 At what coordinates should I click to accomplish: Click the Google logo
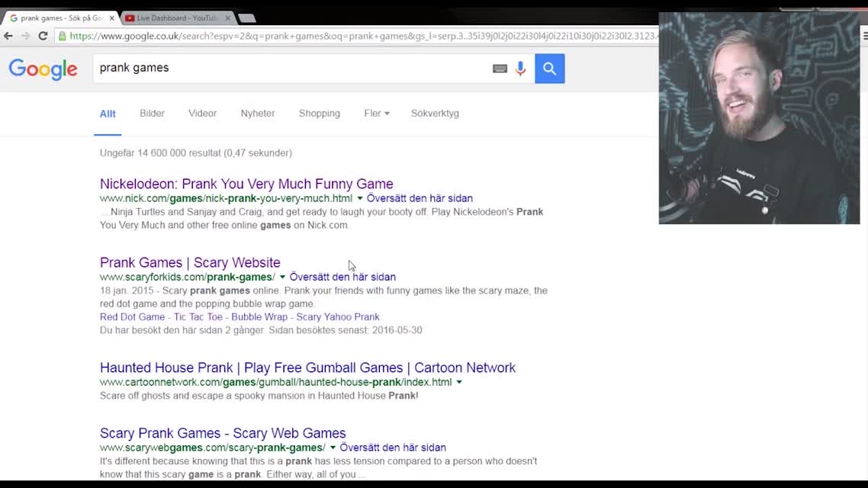tap(43, 69)
